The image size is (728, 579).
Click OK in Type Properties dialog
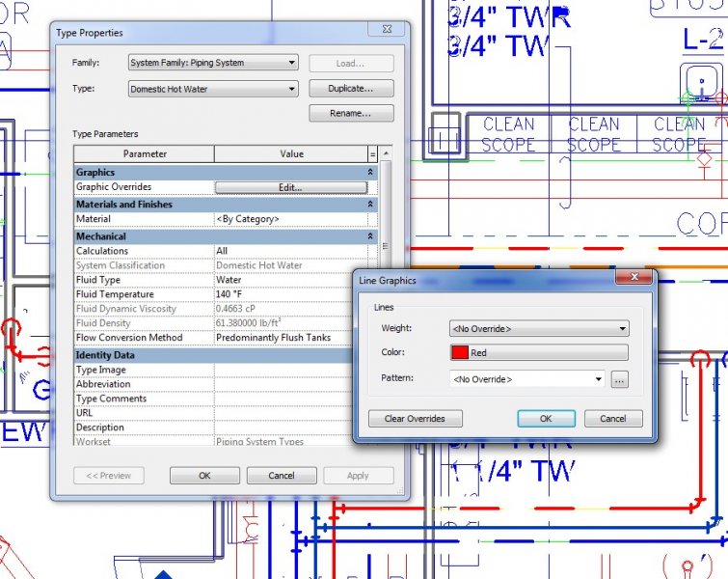pos(204,476)
